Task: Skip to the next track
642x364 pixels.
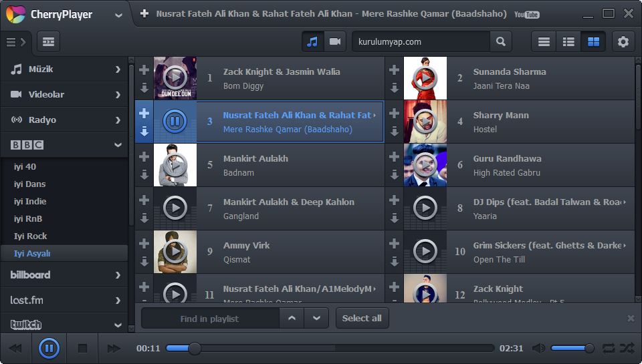Action: point(114,348)
